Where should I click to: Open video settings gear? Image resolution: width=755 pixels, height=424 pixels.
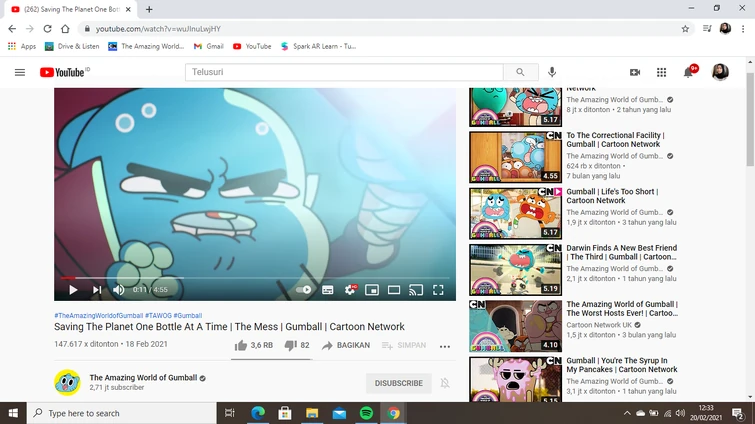click(350, 290)
